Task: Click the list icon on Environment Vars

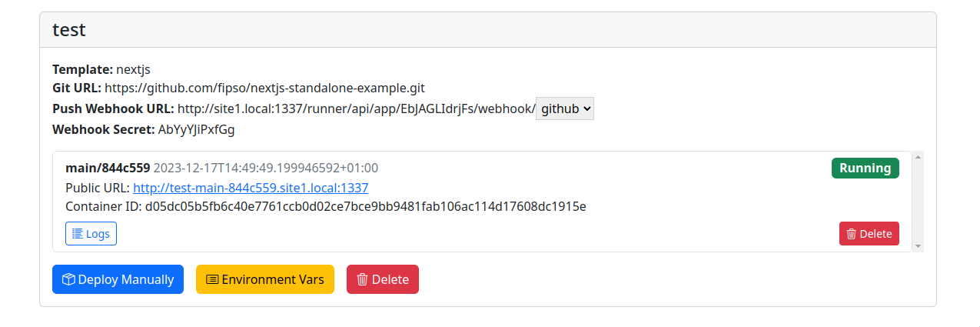Action: pyautogui.click(x=212, y=279)
